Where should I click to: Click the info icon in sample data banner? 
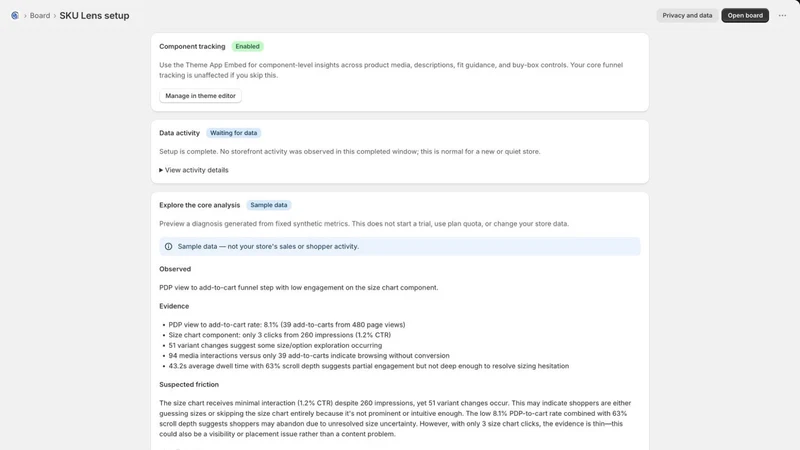tap(168, 246)
